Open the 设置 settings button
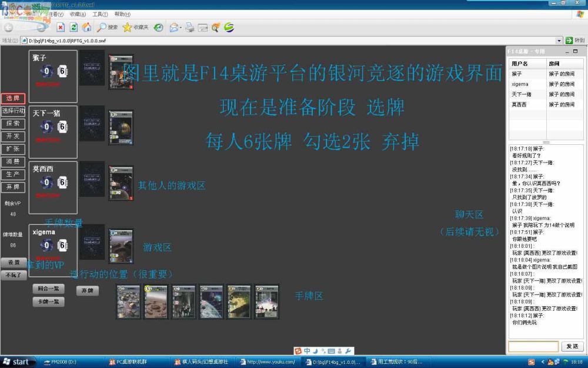The width and height of the screenshot is (588, 368). pos(14,263)
